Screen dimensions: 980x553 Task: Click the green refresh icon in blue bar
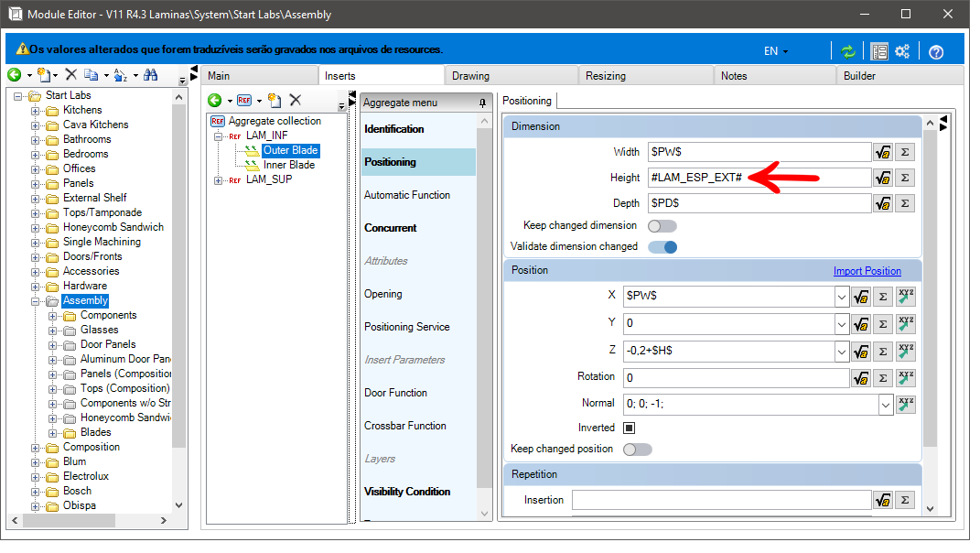click(848, 51)
